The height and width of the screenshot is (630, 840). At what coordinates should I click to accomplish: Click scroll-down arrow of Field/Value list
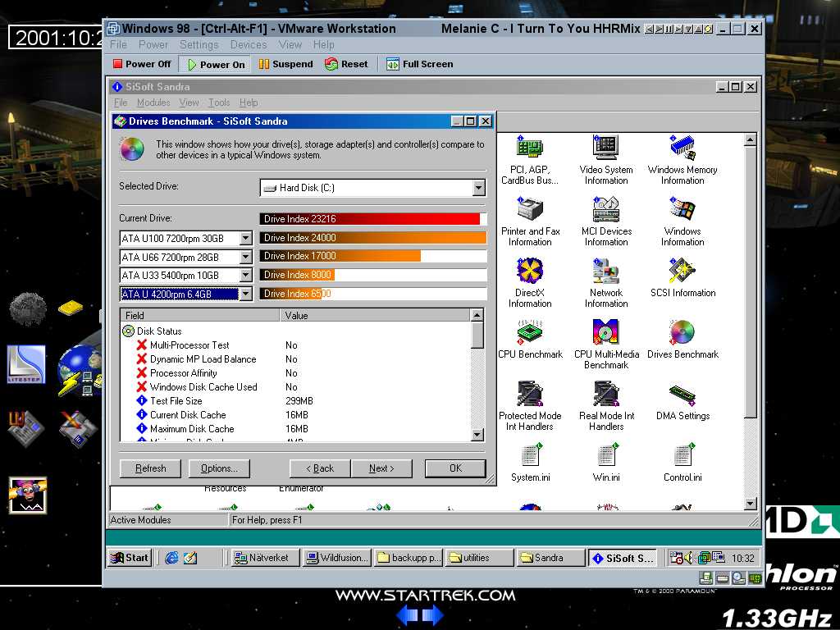477,435
